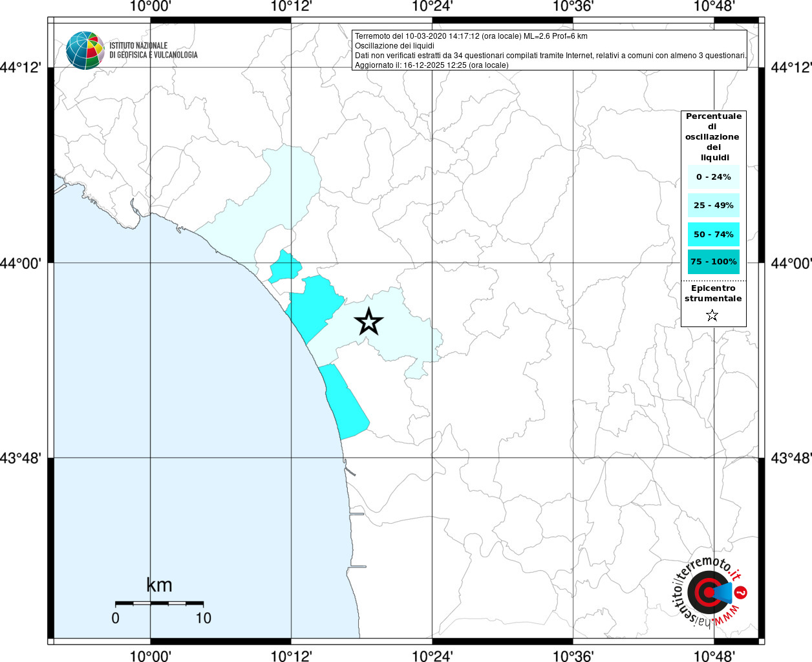This screenshot has width=812, height=662.
Task: Click the 'Epicentro strumentale' legend label
Action: coord(713,293)
